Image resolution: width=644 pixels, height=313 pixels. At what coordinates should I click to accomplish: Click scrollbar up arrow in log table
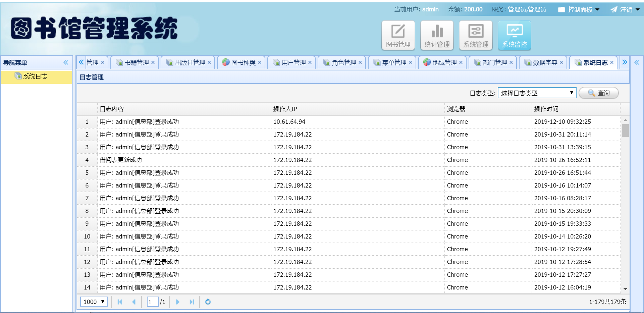(x=625, y=120)
